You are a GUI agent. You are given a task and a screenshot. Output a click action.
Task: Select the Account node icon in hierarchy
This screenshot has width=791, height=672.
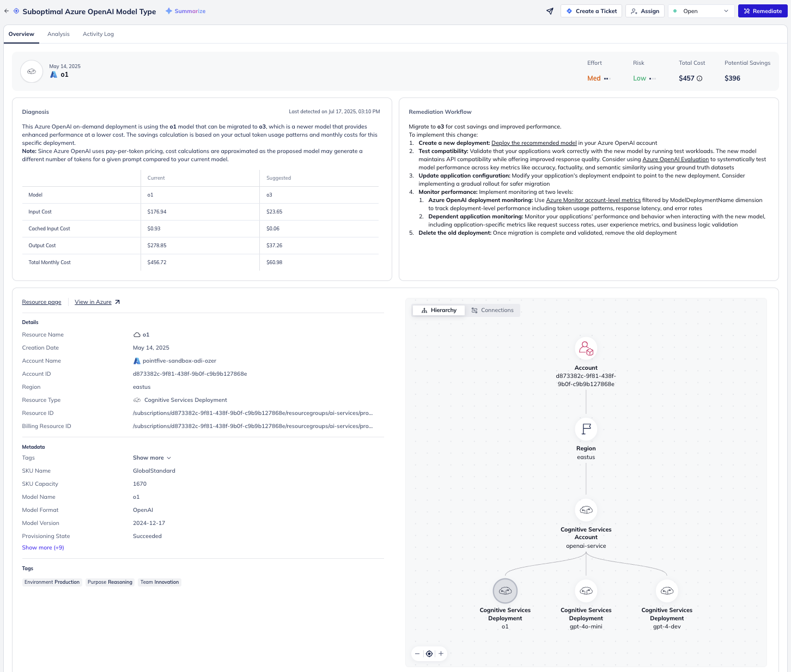[x=586, y=349]
